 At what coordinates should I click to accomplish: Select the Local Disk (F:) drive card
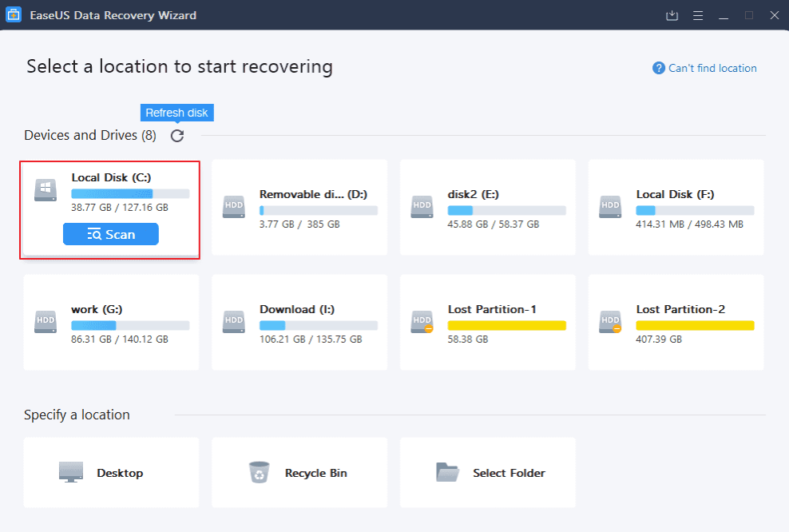[x=676, y=208]
